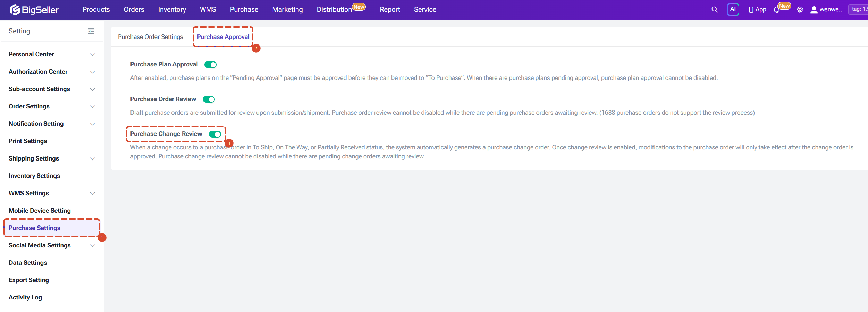Open Inventory Settings in sidebar

point(34,176)
